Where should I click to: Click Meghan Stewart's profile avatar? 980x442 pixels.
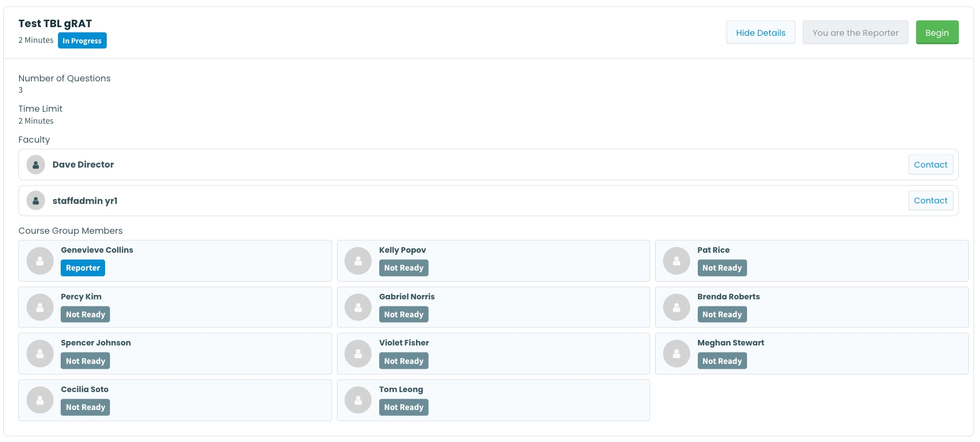click(677, 354)
